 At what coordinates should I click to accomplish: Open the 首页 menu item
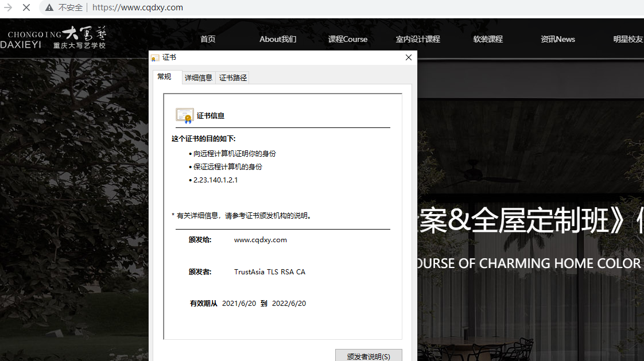pyautogui.click(x=207, y=39)
